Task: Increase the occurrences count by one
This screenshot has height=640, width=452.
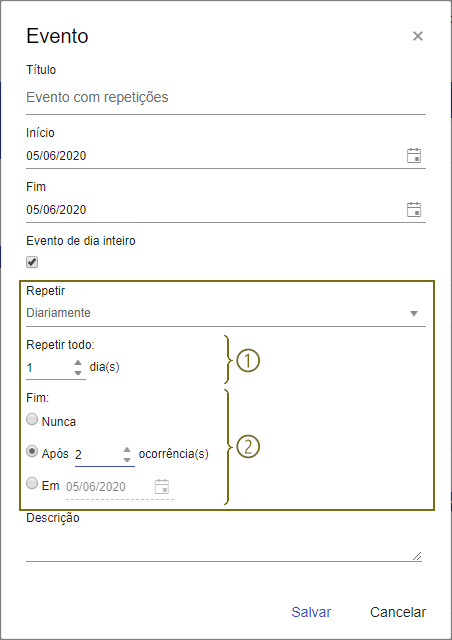Action: pyautogui.click(x=127, y=449)
